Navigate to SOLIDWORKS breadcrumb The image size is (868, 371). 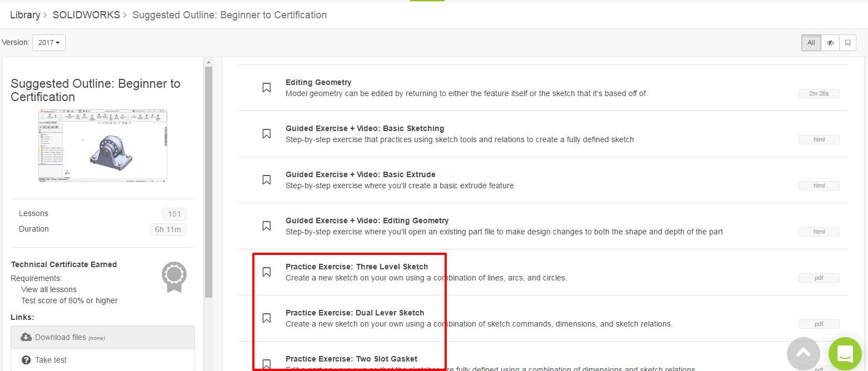coord(86,15)
